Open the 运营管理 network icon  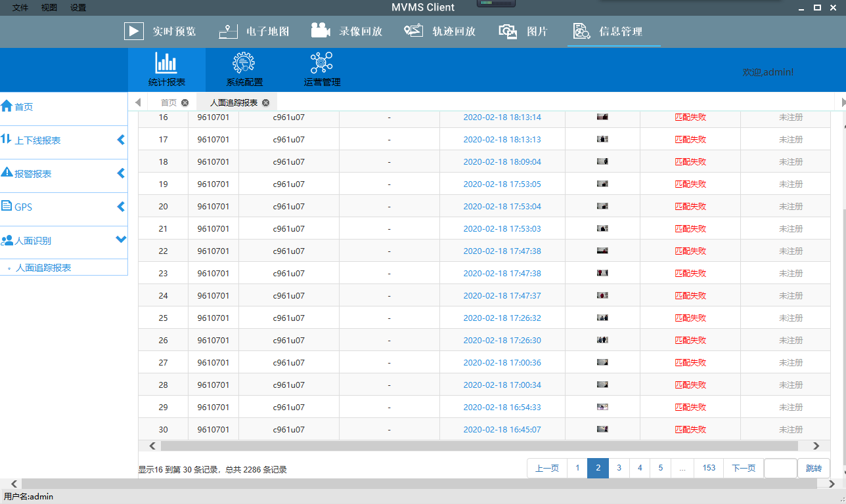tap(321, 63)
